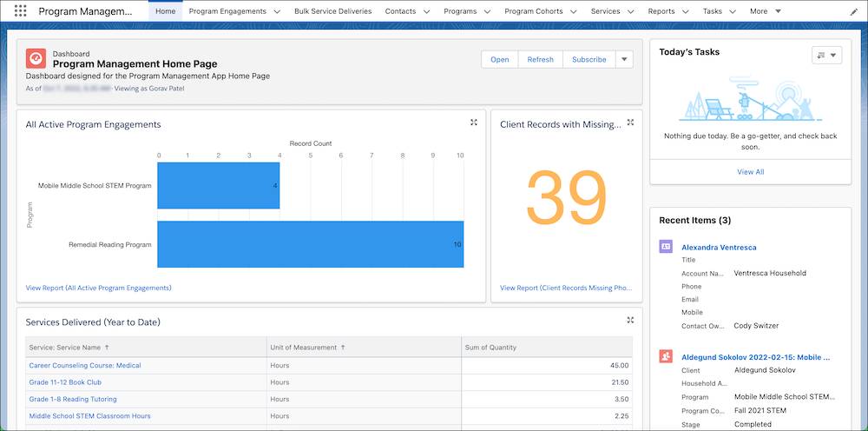Click the pencil edit navigation icon
The width and height of the screenshot is (868, 431).
tap(853, 11)
